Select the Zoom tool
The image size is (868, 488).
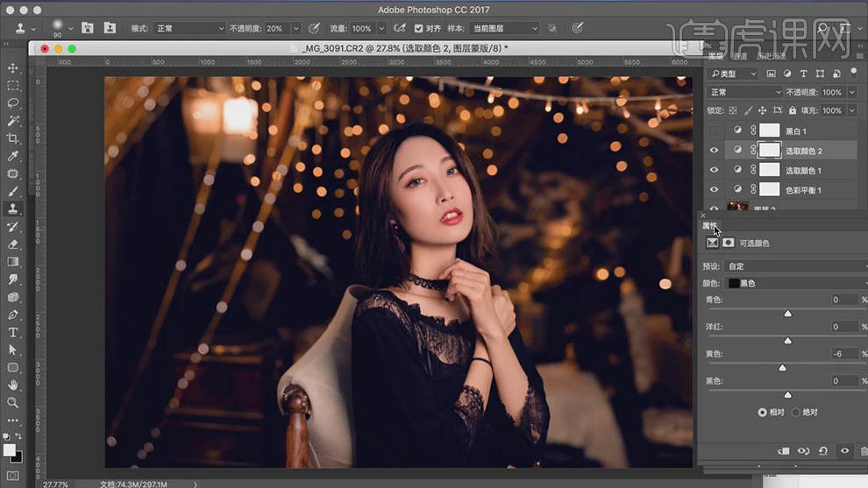[x=13, y=403]
